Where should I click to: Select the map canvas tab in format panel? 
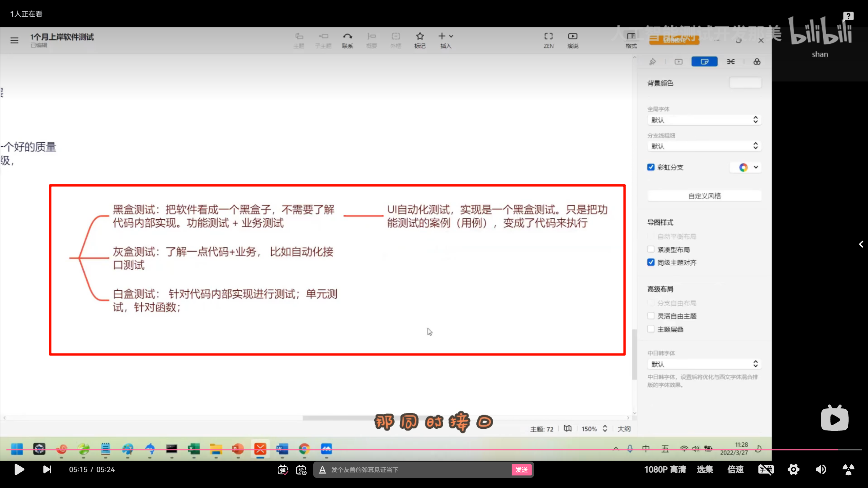pyautogui.click(x=705, y=62)
